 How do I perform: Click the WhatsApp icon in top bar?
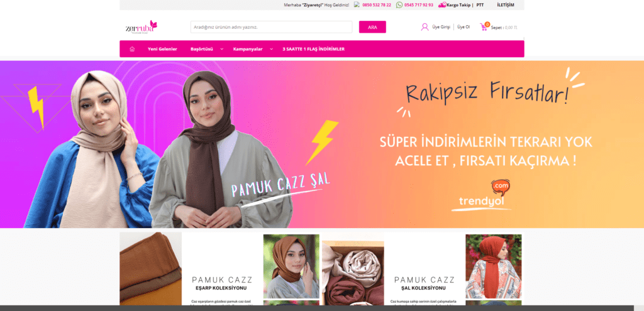point(399,5)
